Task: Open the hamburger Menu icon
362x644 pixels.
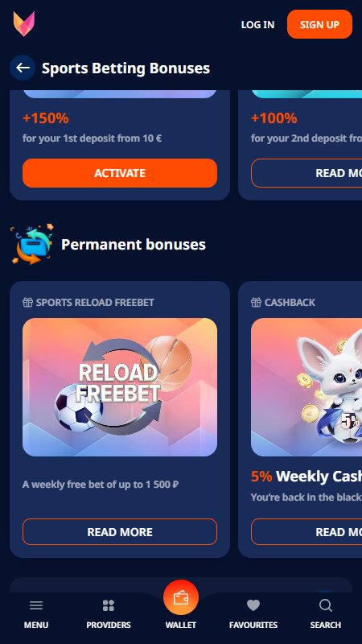Action: click(x=36, y=605)
